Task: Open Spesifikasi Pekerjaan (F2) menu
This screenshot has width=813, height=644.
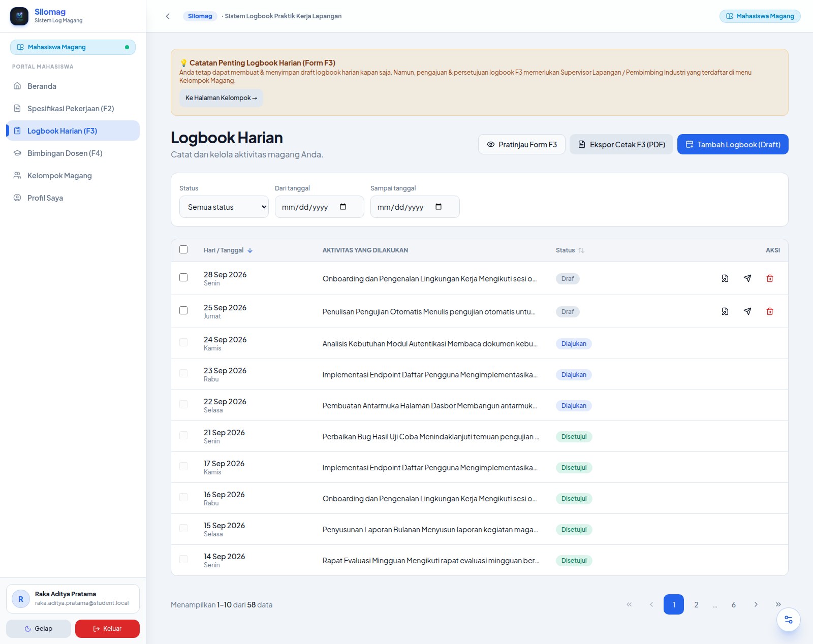Action: 73,109
